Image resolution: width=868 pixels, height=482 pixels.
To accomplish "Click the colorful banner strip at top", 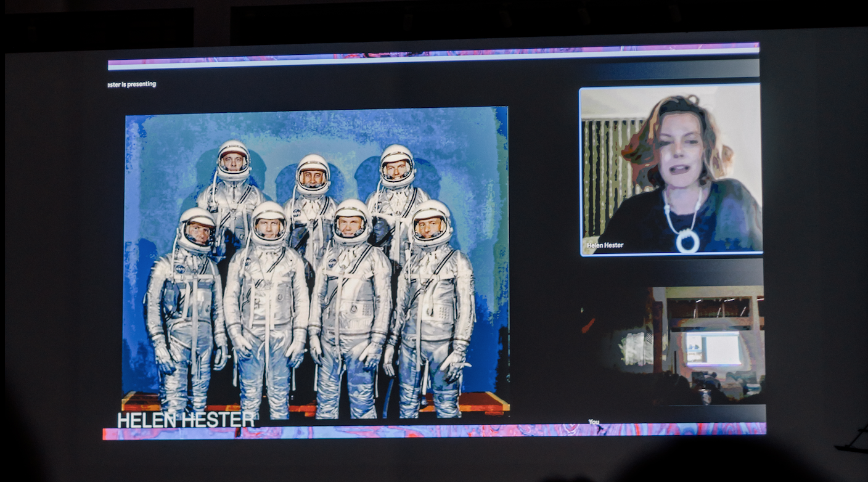I will pyautogui.click(x=433, y=55).
